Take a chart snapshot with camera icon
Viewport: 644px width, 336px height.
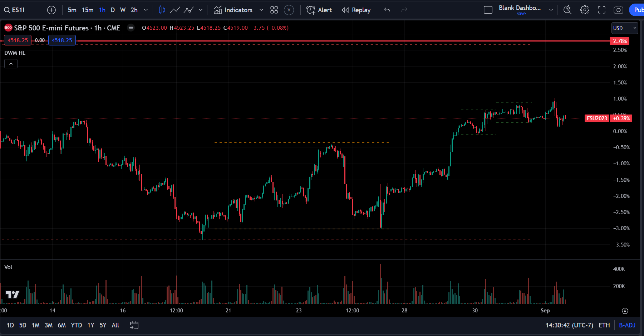[618, 10]
